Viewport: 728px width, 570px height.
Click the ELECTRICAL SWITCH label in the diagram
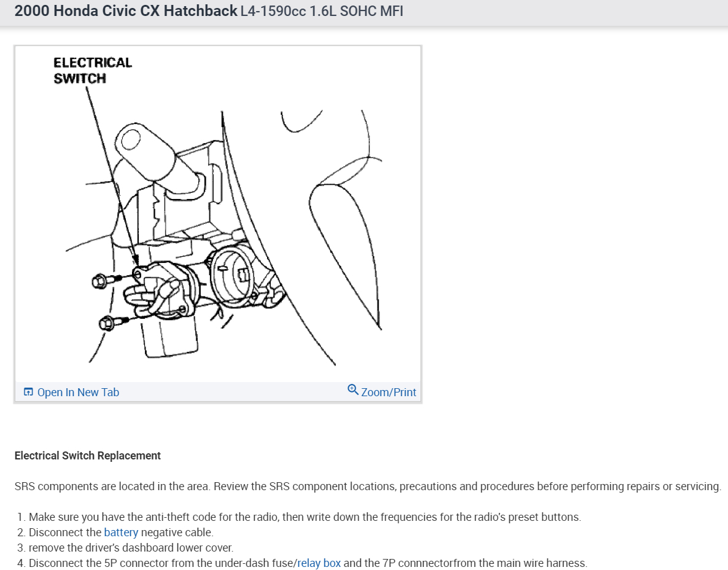93,71
